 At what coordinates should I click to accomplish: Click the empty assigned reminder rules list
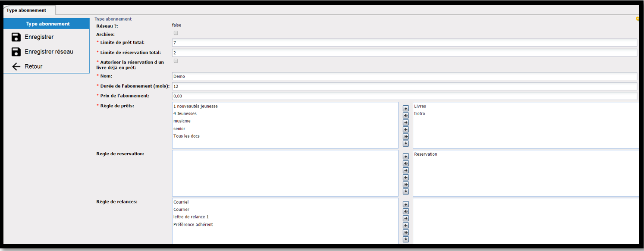pyautogui.click(x=526, y=221)
